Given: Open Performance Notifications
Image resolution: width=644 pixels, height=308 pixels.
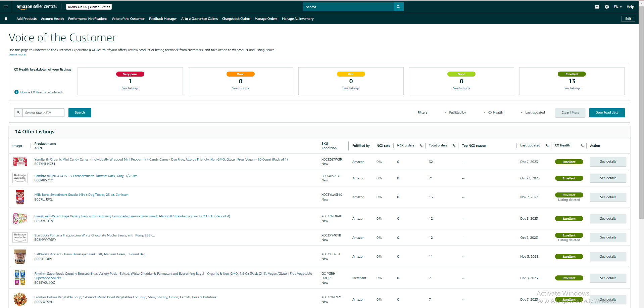Looking at the screenshot, I should (88, 19).
